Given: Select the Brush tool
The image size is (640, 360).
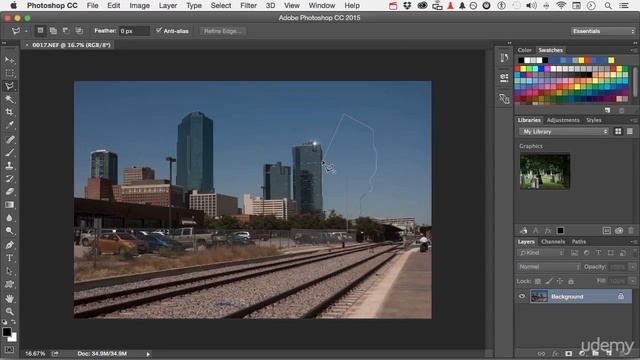Looking at the screenshot, I should click(x=9, y=153).
